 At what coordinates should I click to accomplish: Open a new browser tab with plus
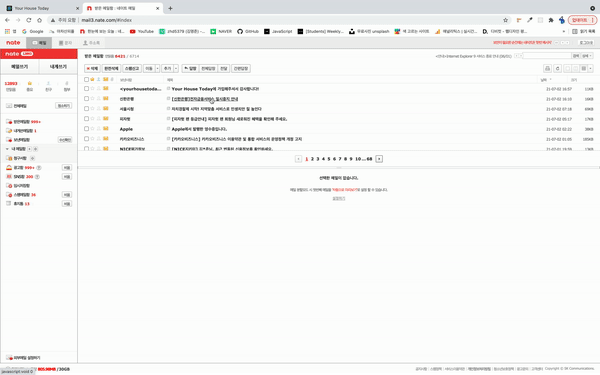[170, 8]
